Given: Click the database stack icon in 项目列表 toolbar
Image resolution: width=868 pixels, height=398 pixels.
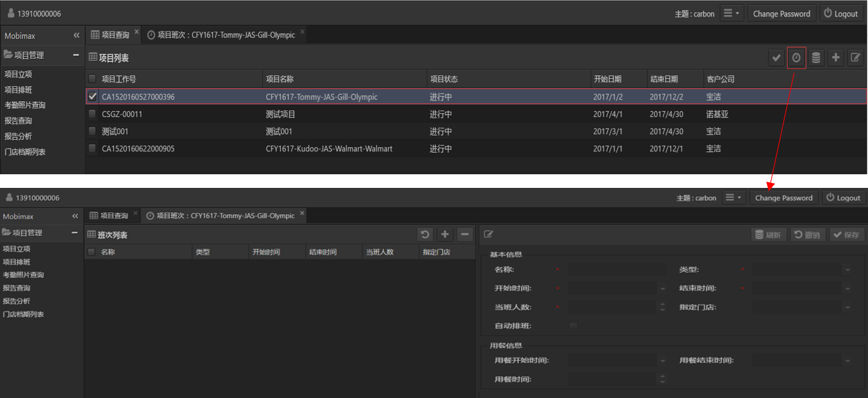Looking at the screenshot, I should coord(816,58).
